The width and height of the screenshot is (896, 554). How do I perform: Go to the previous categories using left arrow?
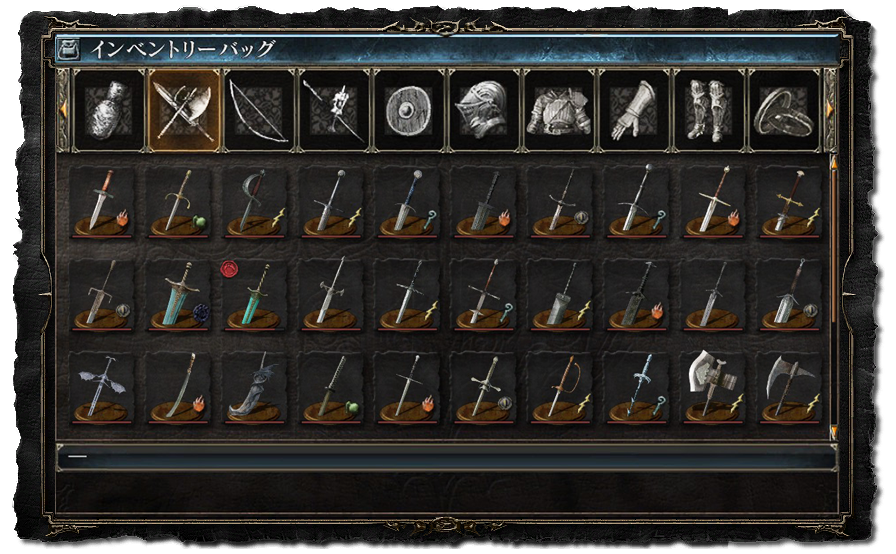pyautogui.click(x=63, y=109)
